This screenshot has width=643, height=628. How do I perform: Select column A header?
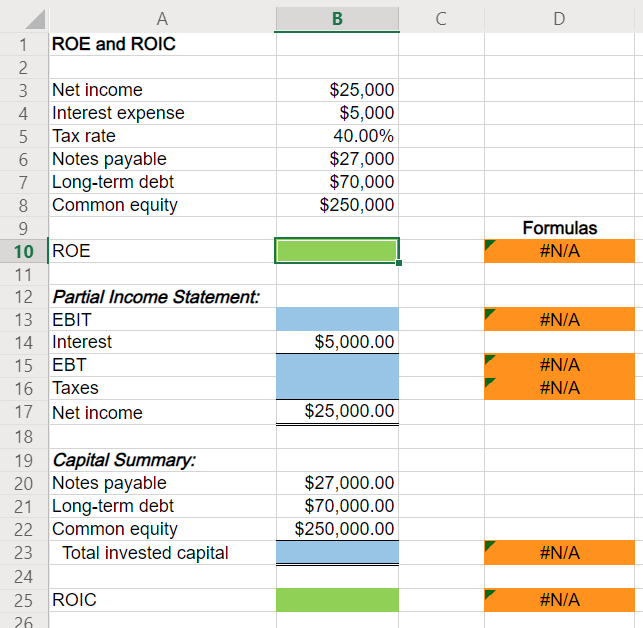point(162,19)
